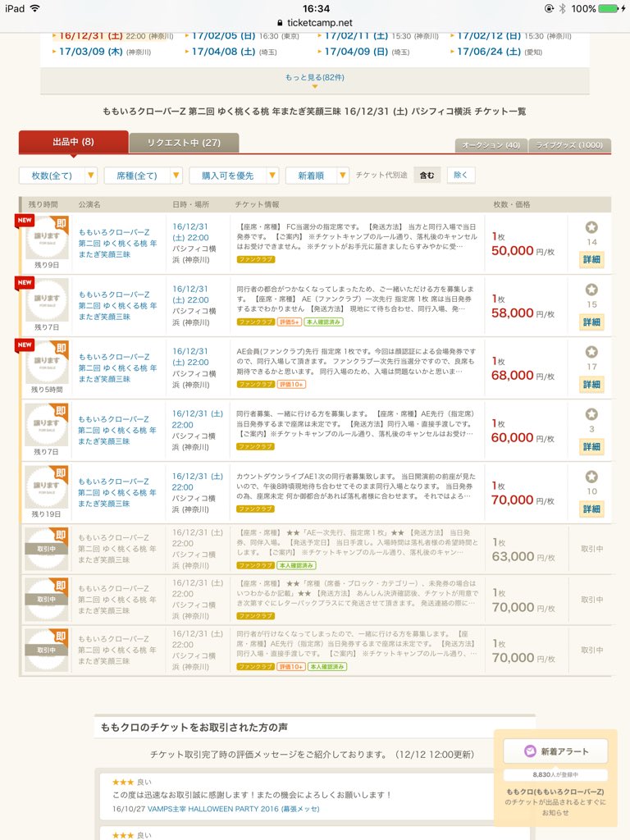This screenshot has width=630, height=840.
Task: Select 含む for ticket price option
Action: [x=427, y=176]
